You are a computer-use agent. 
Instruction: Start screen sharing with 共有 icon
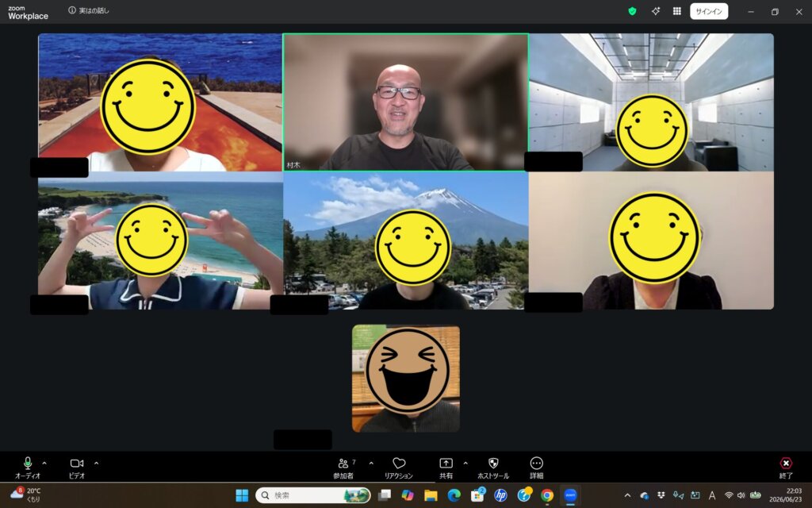446,468
